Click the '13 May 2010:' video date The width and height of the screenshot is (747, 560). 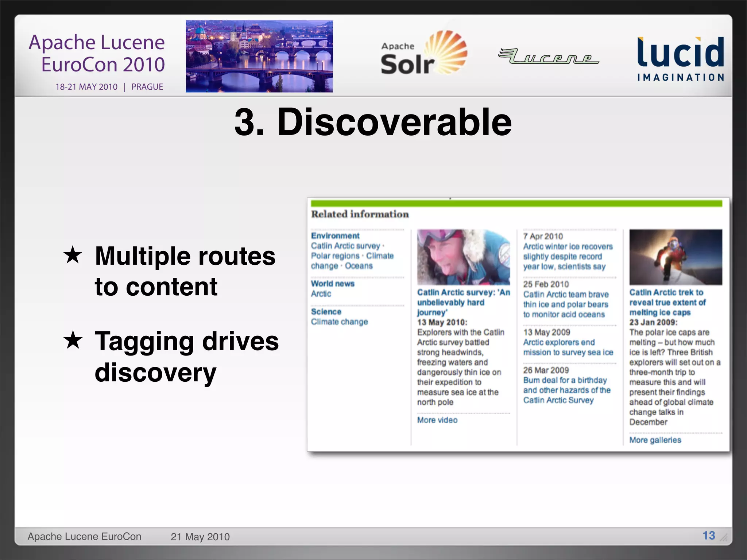[442, 322]
